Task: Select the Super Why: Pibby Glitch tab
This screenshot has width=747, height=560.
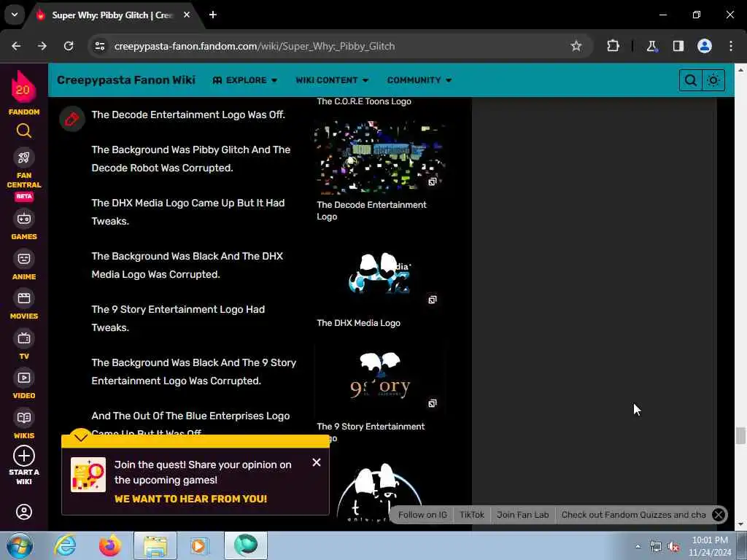Action: click(x=112, y=15)
